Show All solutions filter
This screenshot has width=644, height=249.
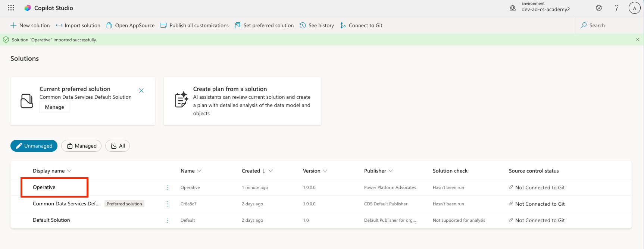pyautogui.click(x=118, y=146)
